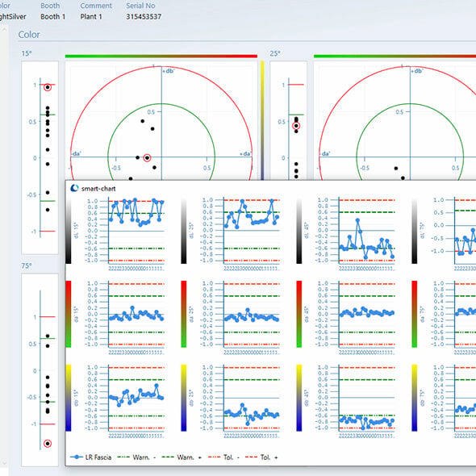The width and height of the screenshot is (476, 476).
Task: Click the "Warn. +" legend entry
Action: pyautogui.click(x=182, y=457)
